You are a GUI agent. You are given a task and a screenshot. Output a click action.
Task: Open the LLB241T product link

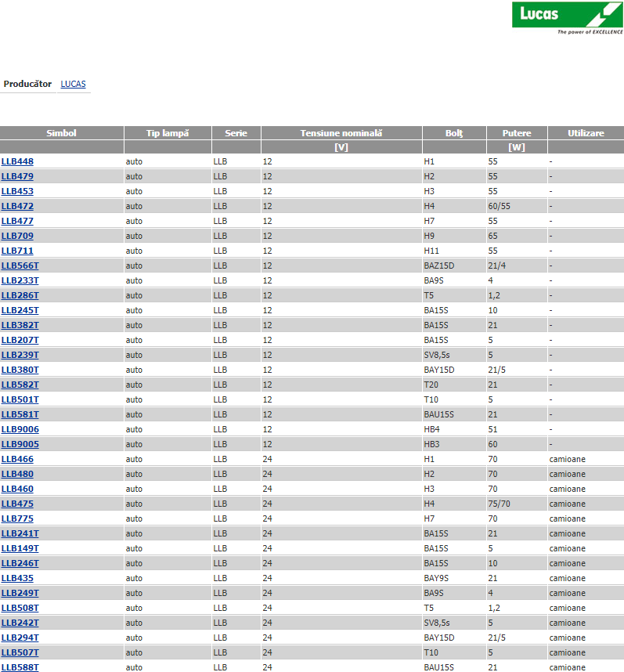point(20,533)
